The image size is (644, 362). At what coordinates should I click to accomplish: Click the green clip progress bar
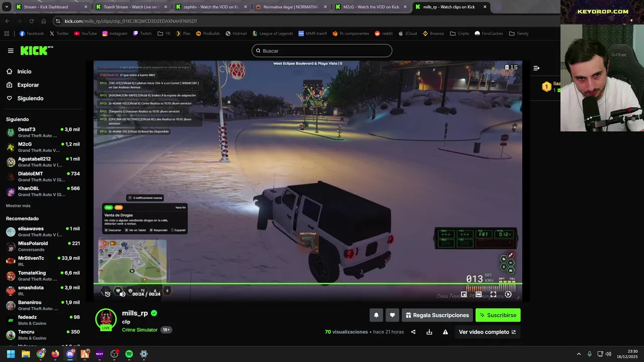(x=307, y=284)
